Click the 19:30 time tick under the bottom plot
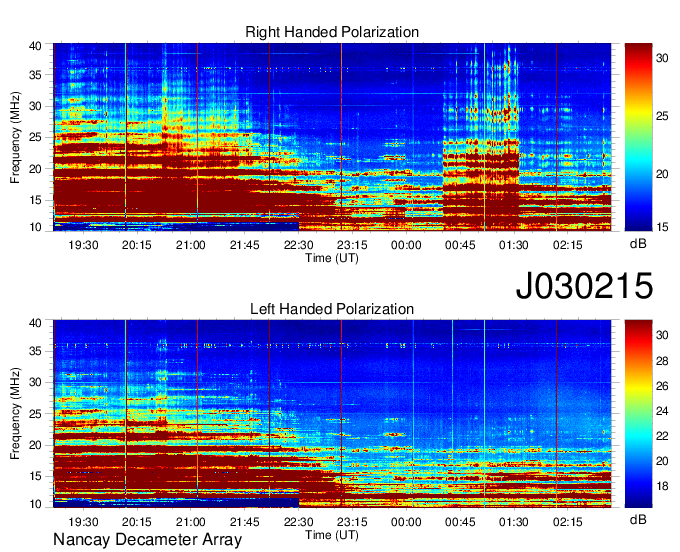Viewport: 680px width, 552px height. click(83, 522)
